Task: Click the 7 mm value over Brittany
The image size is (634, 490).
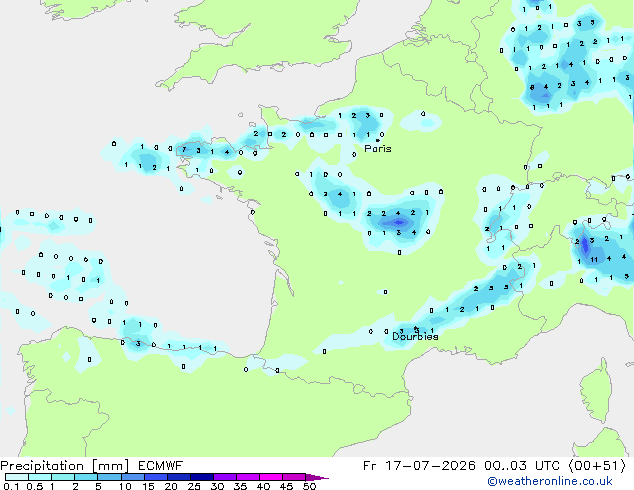Action: coord(184,150)
